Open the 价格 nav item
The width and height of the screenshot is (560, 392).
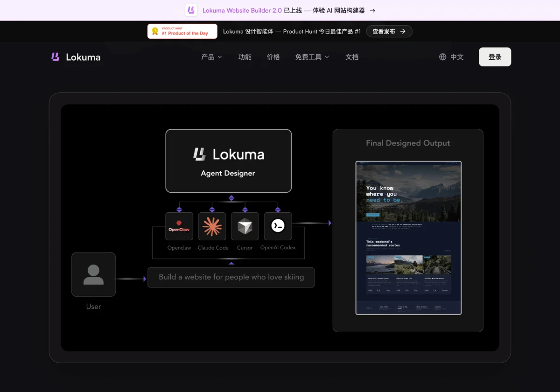(x=273, y=57)
